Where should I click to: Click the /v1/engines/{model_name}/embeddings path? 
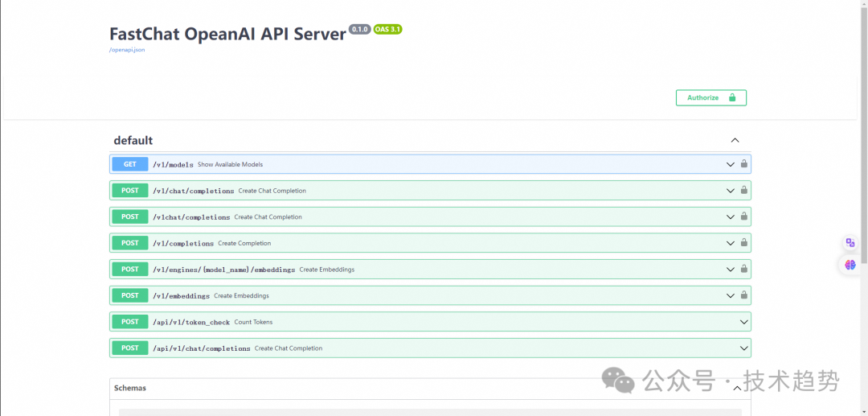[x=224, y=270]
